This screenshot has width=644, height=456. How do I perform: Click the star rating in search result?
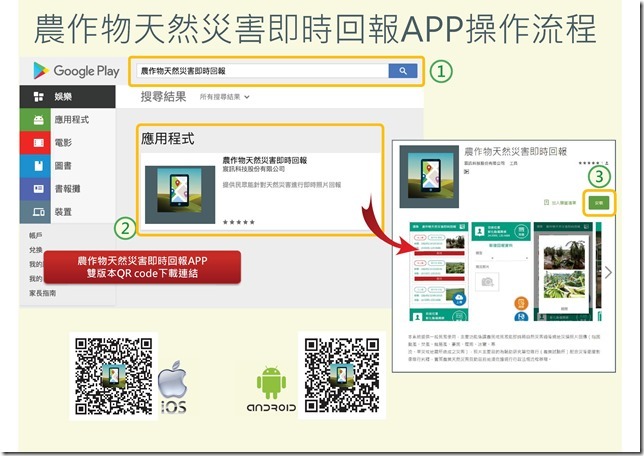point(239,222)
